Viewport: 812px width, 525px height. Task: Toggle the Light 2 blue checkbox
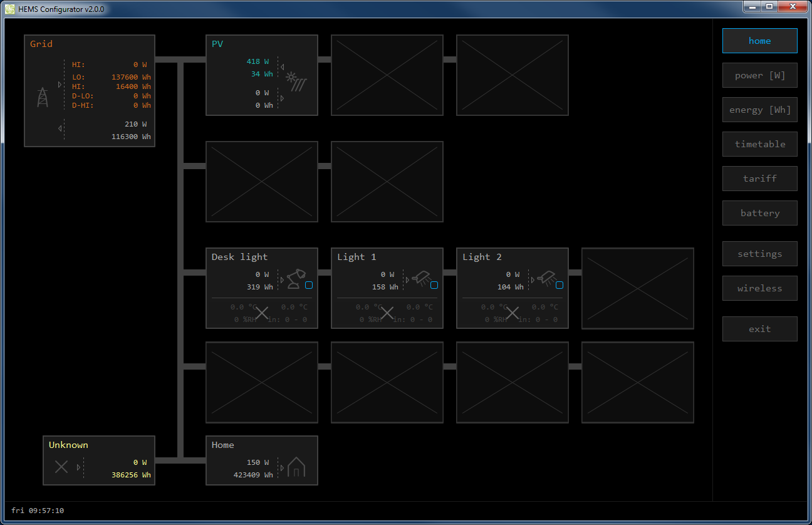pyautogui.click(x=560, y=285)
